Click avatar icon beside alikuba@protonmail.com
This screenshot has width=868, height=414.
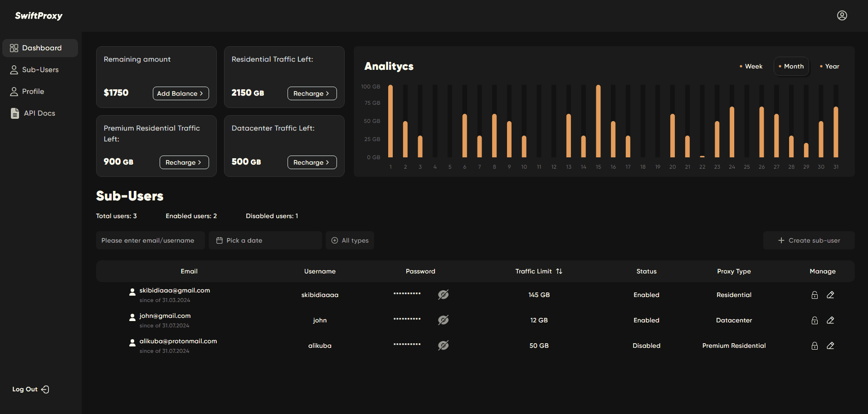point(132,343)
